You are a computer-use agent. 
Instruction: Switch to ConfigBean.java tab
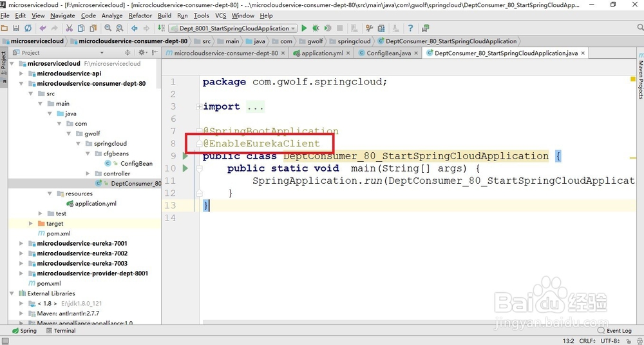pos(388,53)
